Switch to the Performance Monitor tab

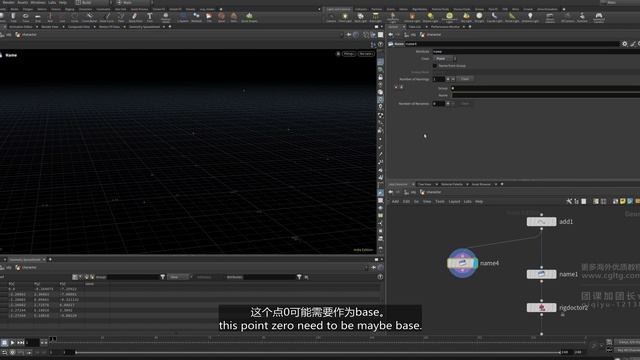pos(445,27)
